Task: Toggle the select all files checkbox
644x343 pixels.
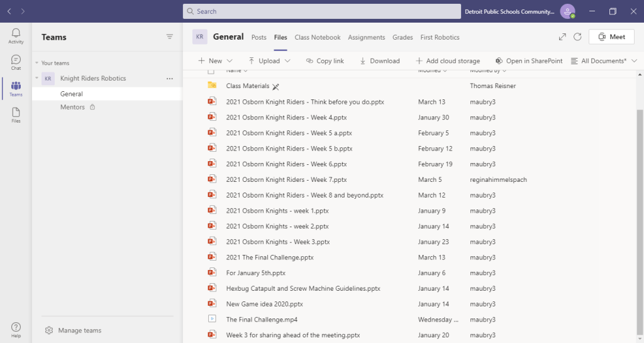Action: click(211, 70)
